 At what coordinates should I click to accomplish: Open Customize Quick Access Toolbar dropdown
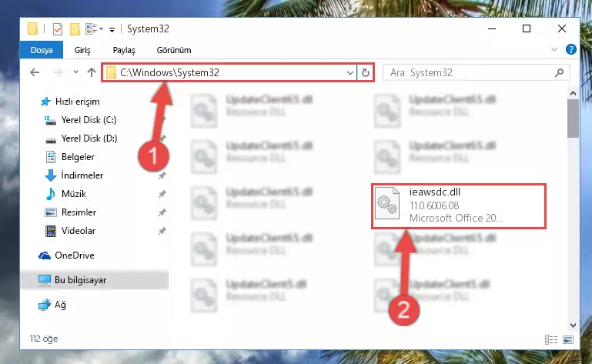point(112,30)
